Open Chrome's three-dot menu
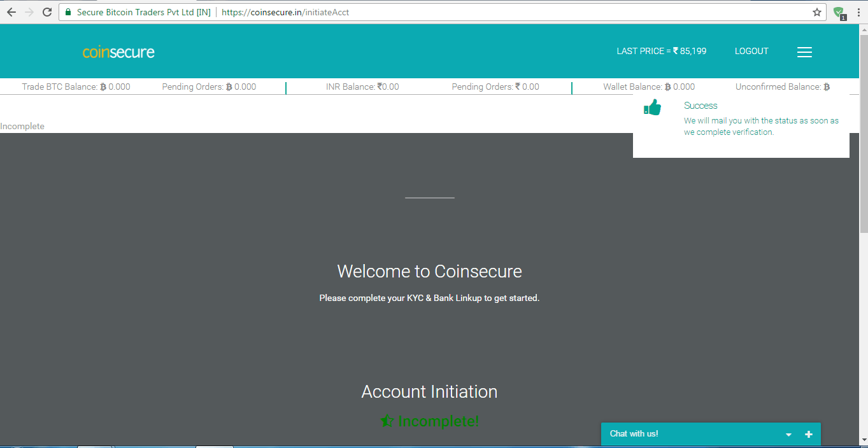This screenshot has height=448, width=868. pos(858,12)
